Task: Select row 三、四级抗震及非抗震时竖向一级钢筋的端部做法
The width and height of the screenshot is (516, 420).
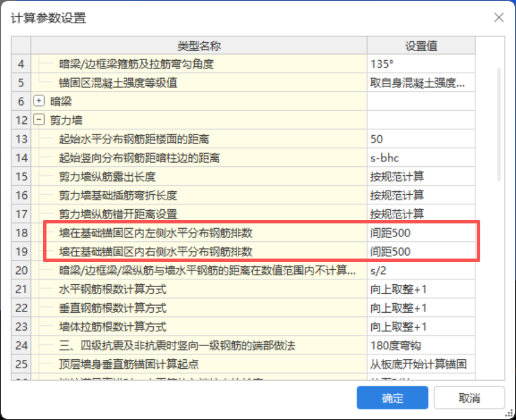Action: 199,345
